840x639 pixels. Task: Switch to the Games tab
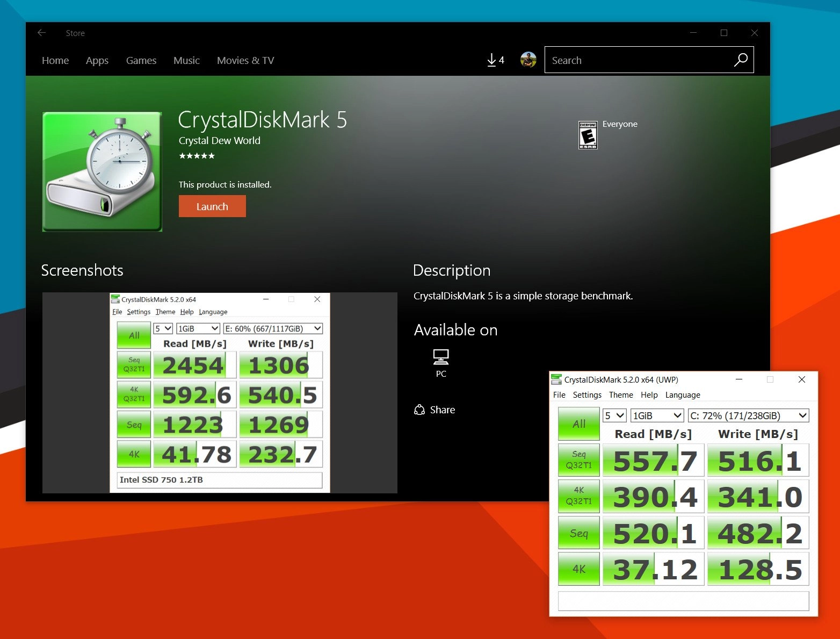pos(141,61)
